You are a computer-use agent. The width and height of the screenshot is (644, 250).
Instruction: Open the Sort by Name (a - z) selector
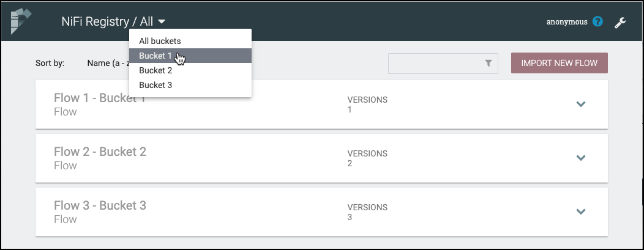point(107,63)
